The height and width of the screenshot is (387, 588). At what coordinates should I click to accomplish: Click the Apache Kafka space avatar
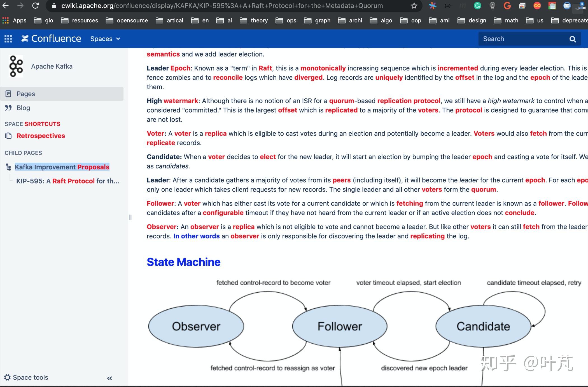(x=16, y=66)
